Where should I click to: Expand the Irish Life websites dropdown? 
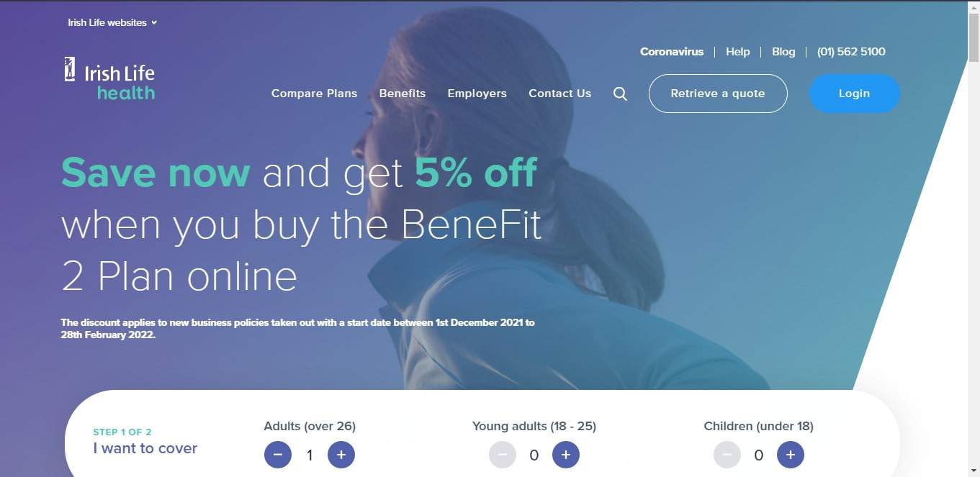(112, 22)
